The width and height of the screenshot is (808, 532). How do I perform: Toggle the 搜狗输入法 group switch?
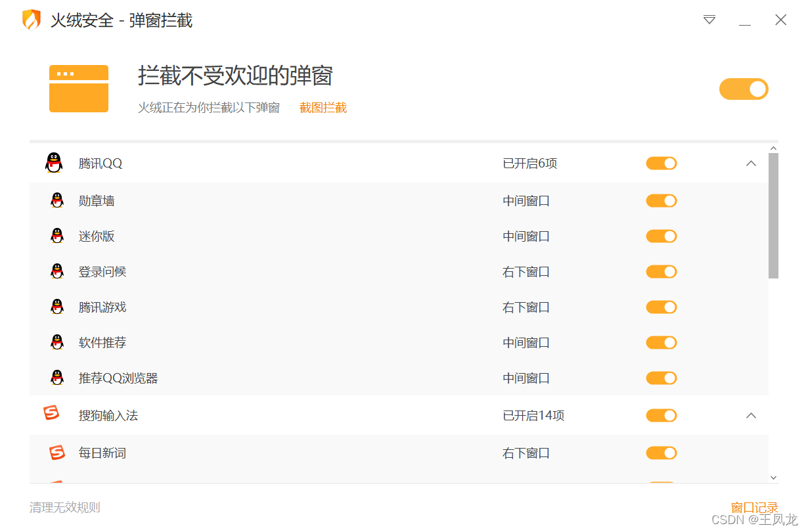pyautogui.click(x=662, y=416)
